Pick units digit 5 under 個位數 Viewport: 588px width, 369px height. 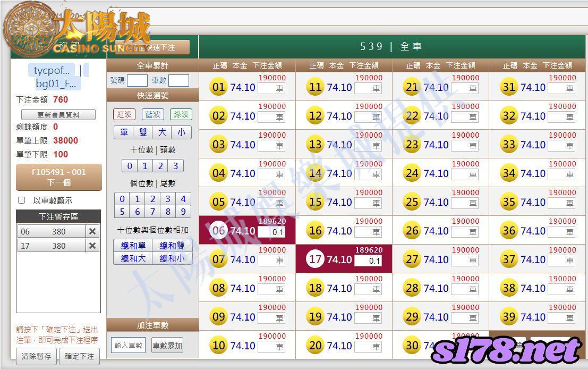122,212
